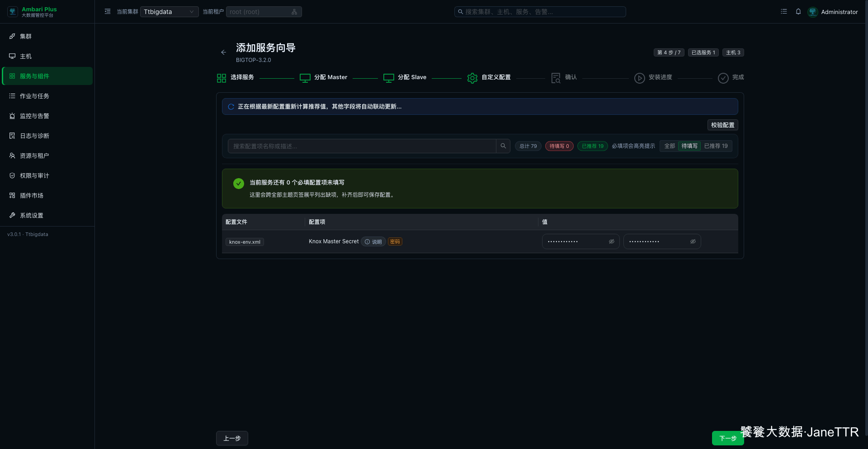
Task: Open 资源与租户 in the sidebar
Action: (47, 156)
